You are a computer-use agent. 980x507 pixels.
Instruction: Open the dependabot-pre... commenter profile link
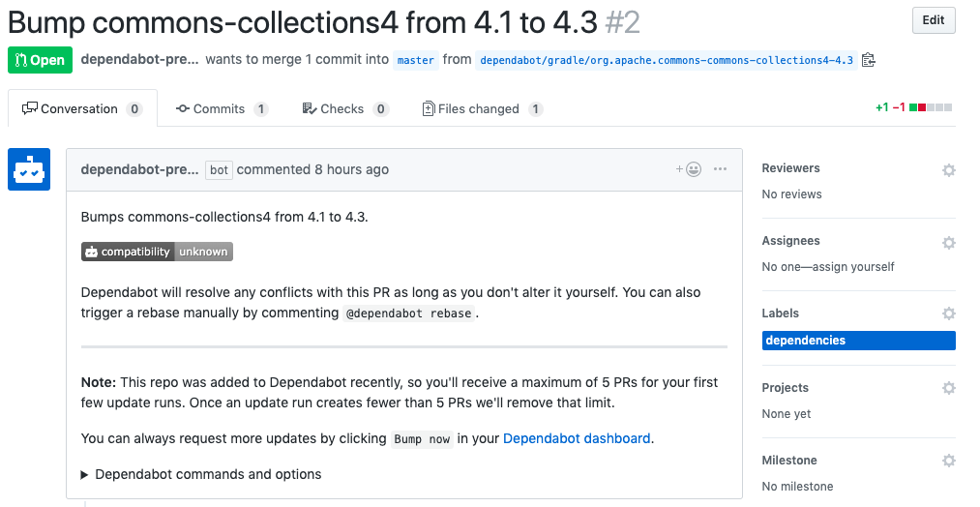click(x=140, y=169)
